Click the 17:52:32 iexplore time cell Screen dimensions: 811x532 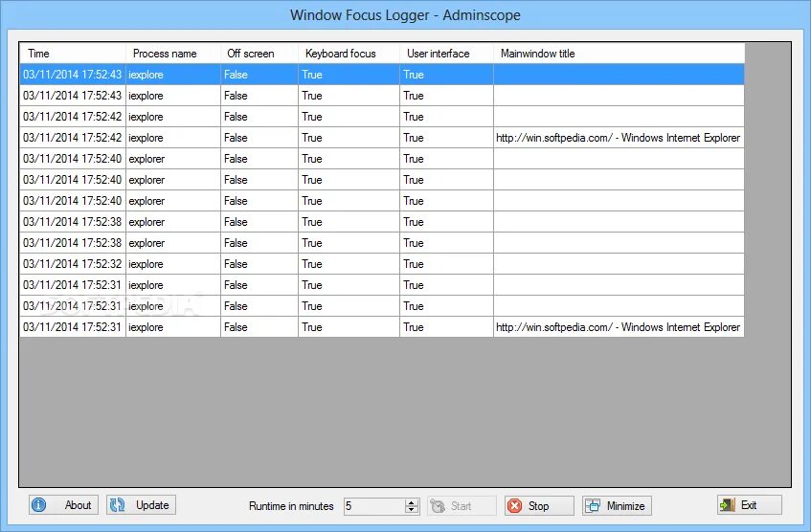tap(73, 264)
